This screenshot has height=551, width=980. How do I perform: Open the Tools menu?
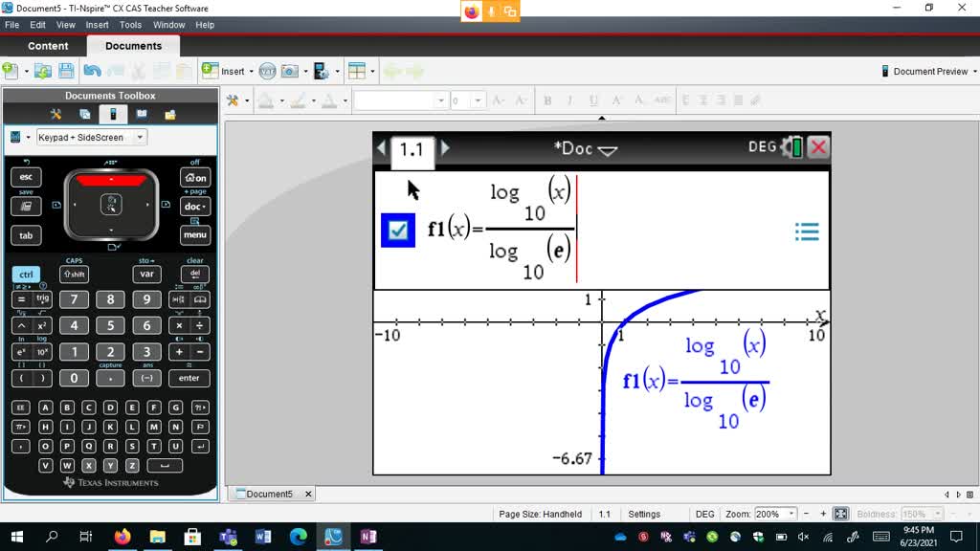click(x=130, y=25)
